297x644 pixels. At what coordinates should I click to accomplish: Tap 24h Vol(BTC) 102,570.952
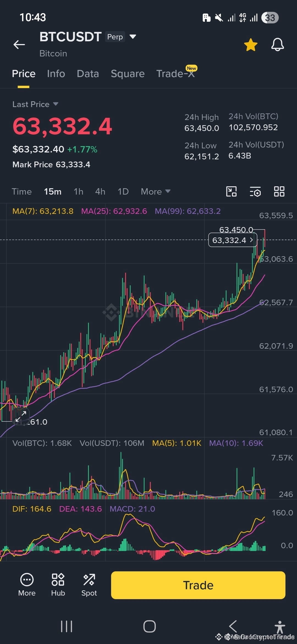pyautogui.click(x=253, y=127)
